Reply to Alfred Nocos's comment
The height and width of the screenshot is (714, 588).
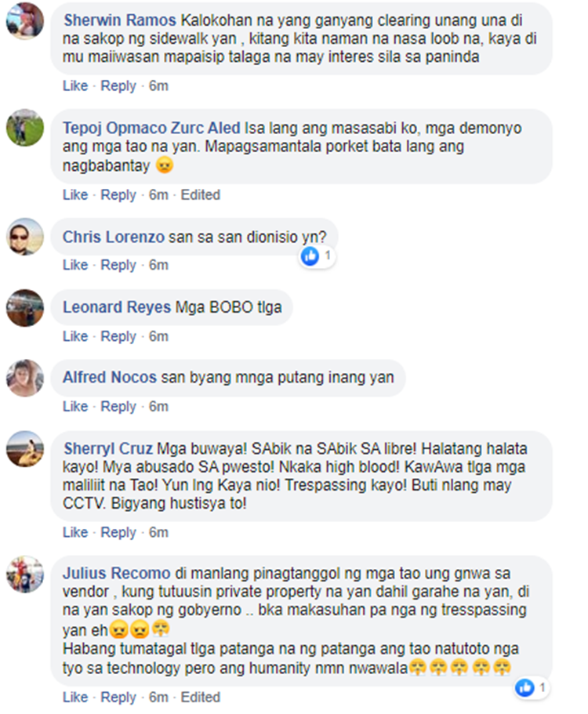coord(118,406)
